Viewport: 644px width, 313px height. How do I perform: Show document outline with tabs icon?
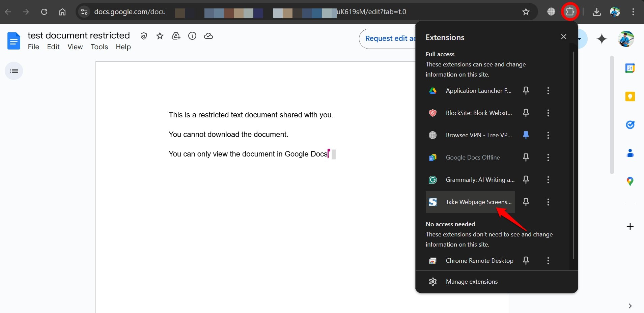point(14,71)
